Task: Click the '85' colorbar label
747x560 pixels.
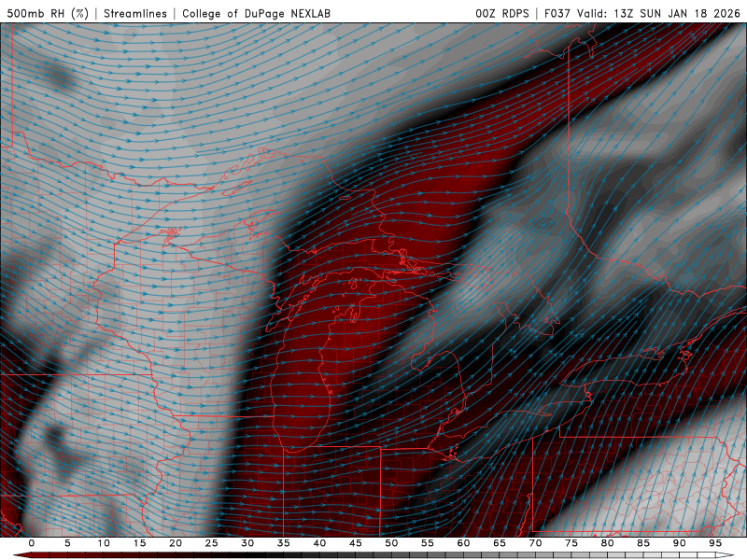Action: tap(643, 543)
